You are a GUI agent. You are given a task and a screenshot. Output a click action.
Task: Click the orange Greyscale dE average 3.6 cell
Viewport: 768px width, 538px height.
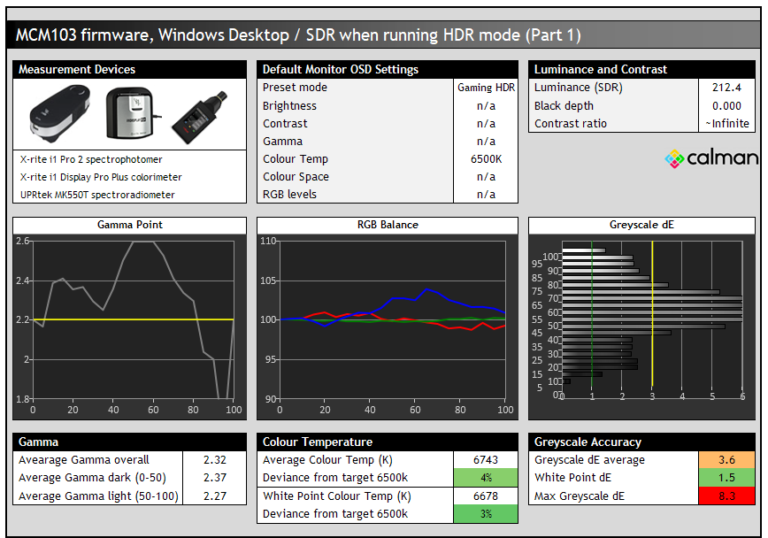tap(727, 460)
